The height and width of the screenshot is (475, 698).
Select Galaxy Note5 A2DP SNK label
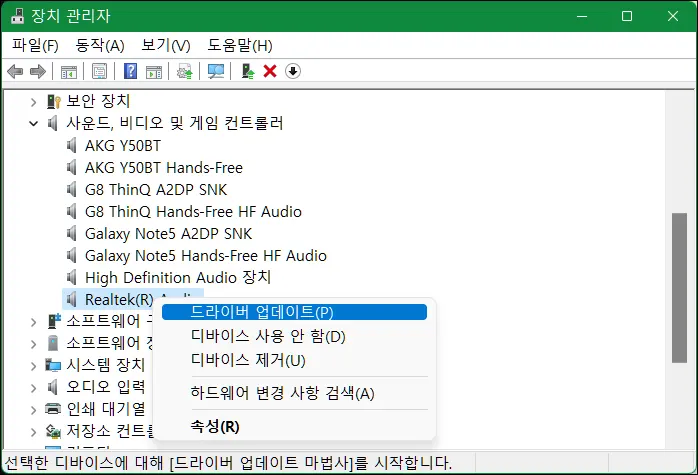[x=168, y=234]
